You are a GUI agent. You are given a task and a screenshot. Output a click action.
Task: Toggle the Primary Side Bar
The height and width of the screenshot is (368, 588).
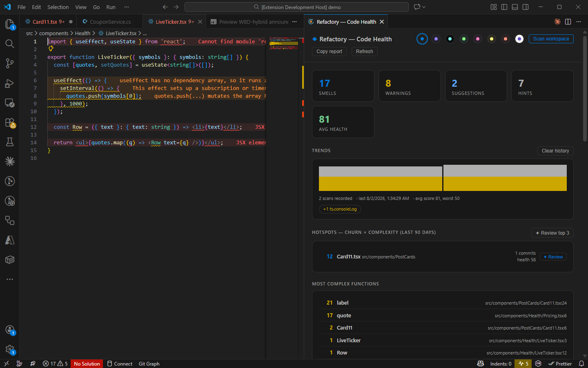(x=504, y=7)
